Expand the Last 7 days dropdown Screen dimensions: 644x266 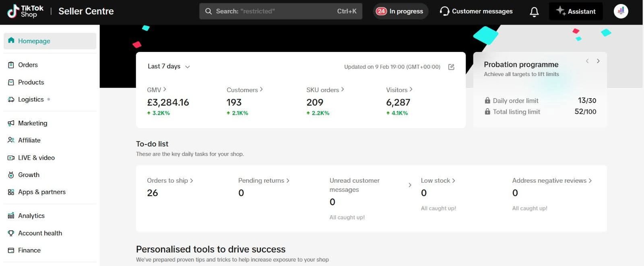169,66
